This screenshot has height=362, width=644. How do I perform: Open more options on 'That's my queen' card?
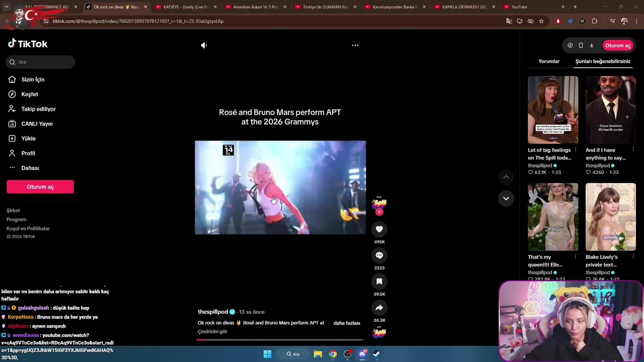coord(576,257)
